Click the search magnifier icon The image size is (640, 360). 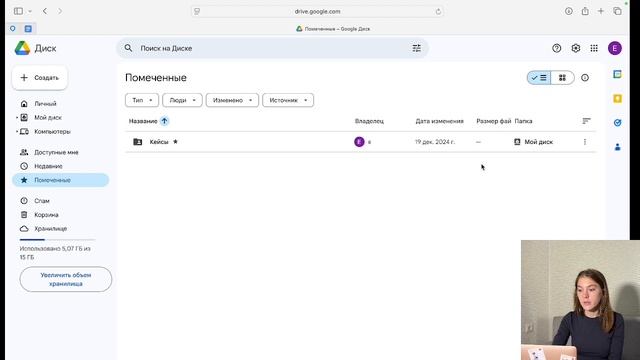[x=128, y=48]
